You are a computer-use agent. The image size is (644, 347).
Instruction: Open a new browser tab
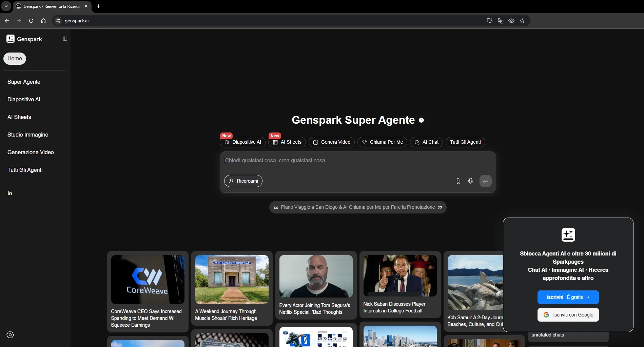pos(98,6)
